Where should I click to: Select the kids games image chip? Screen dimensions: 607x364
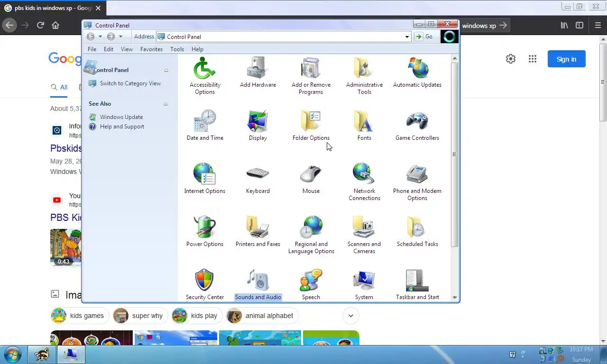pos(80,316)
